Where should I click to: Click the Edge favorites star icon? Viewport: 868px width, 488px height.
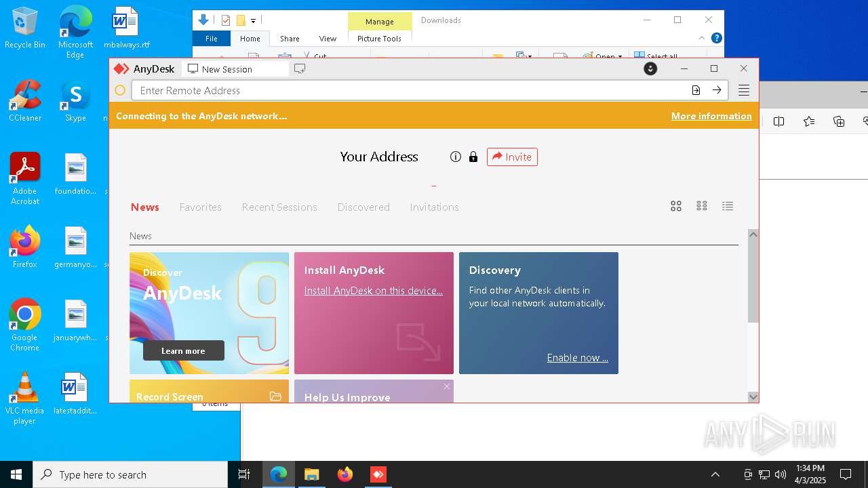808,121
